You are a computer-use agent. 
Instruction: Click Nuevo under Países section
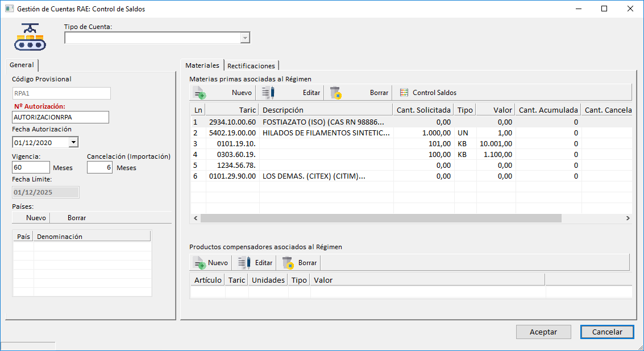pos(36,218)
